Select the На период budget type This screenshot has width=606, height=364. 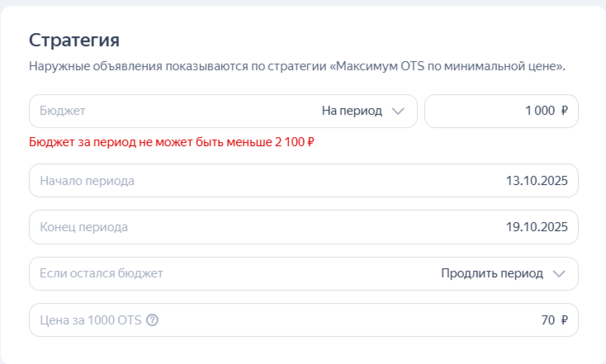(352, 111)
